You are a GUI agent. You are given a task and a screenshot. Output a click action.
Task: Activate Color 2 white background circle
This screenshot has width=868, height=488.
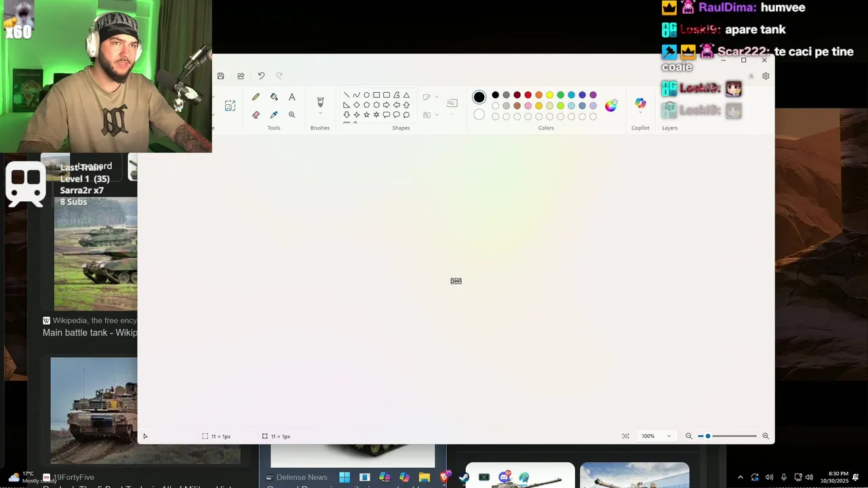coord(479,115)
